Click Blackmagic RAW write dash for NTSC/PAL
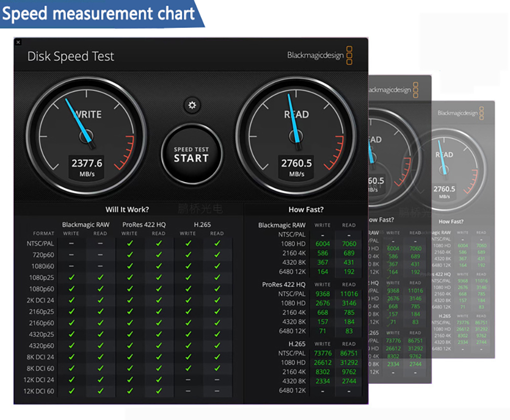This screenshot has width=510, height=420. [71, 244]
